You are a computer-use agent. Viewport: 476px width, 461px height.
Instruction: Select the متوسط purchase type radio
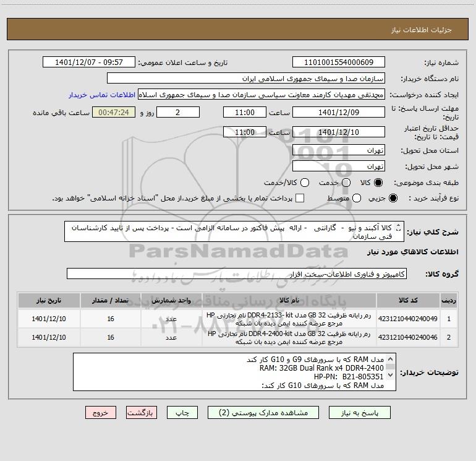click(x=357, y=198)
